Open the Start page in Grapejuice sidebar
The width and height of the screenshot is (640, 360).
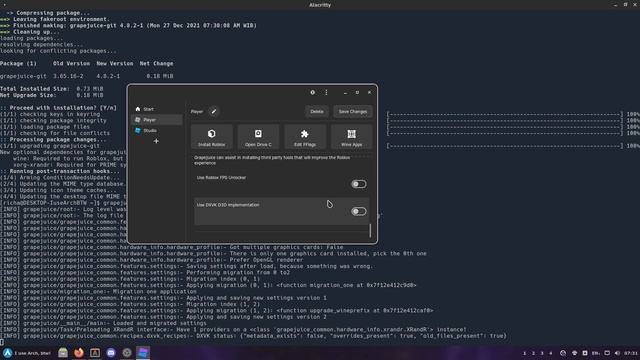tap(157, 109)
